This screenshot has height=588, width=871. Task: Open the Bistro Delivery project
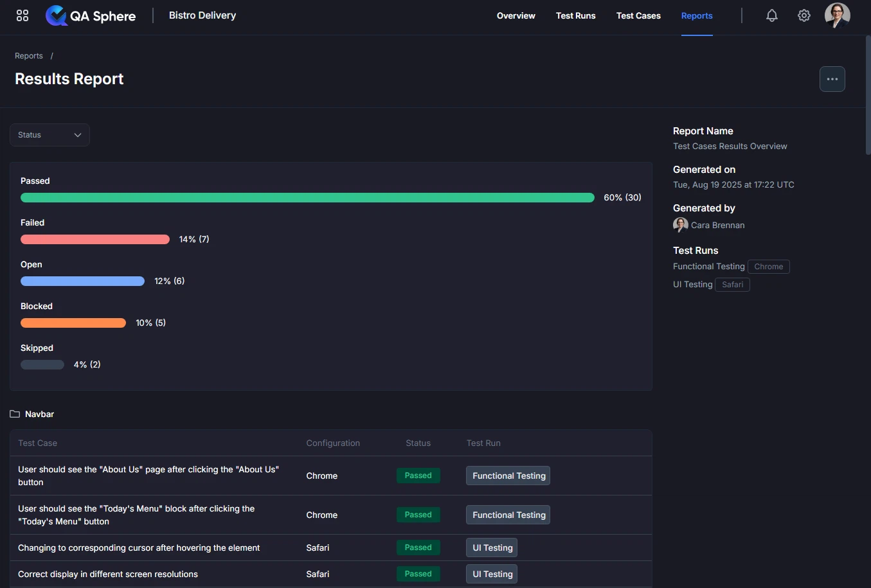(202, 15)
